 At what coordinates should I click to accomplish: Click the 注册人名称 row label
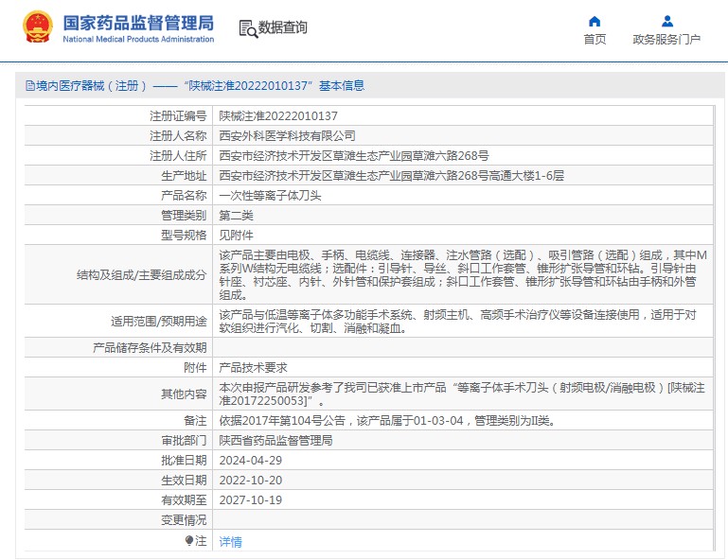[x=178, y=136]
